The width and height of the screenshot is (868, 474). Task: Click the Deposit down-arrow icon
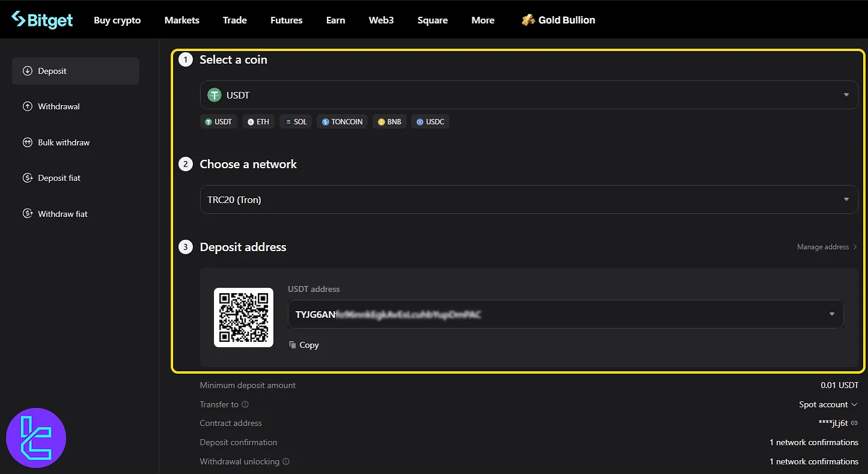27,71
